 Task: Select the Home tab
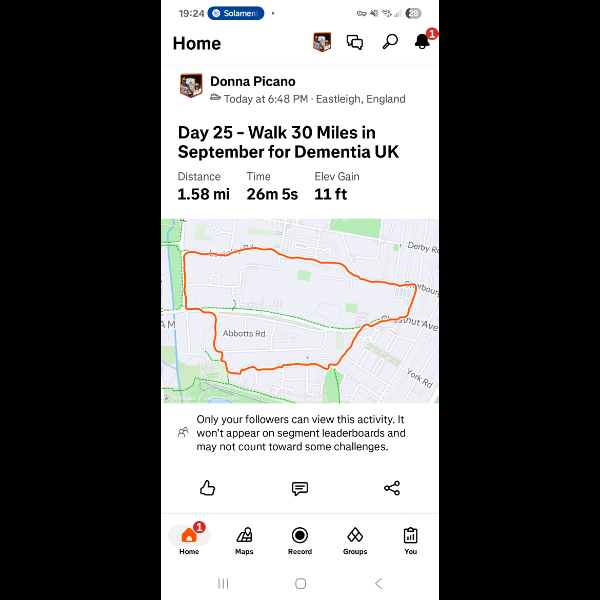tap(189, 540)
